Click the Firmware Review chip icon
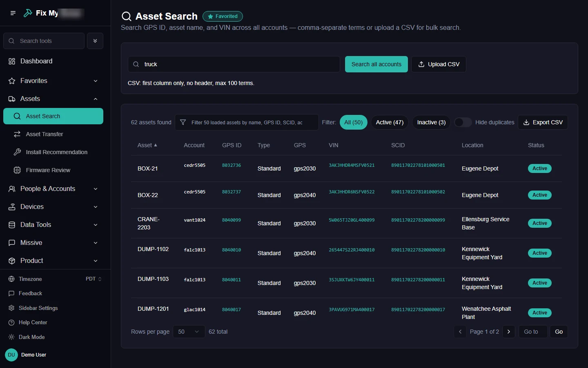 point(17,170)
